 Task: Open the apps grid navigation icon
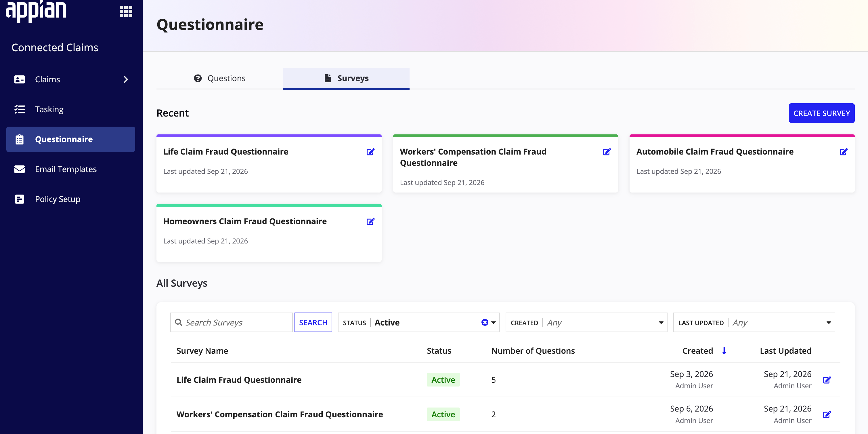click(126, 12)
